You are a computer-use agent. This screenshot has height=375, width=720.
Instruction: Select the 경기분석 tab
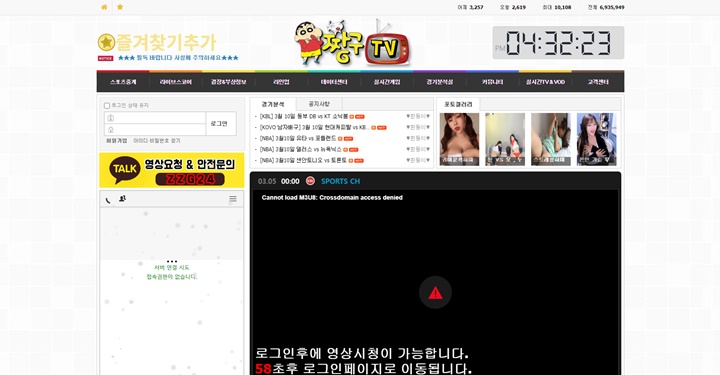273,104
